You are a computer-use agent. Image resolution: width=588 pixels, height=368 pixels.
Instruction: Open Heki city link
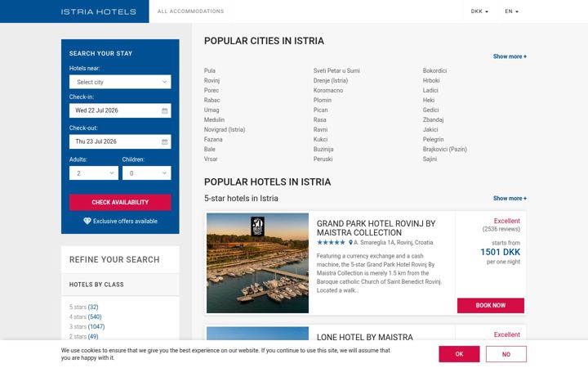tap(429, 100)
